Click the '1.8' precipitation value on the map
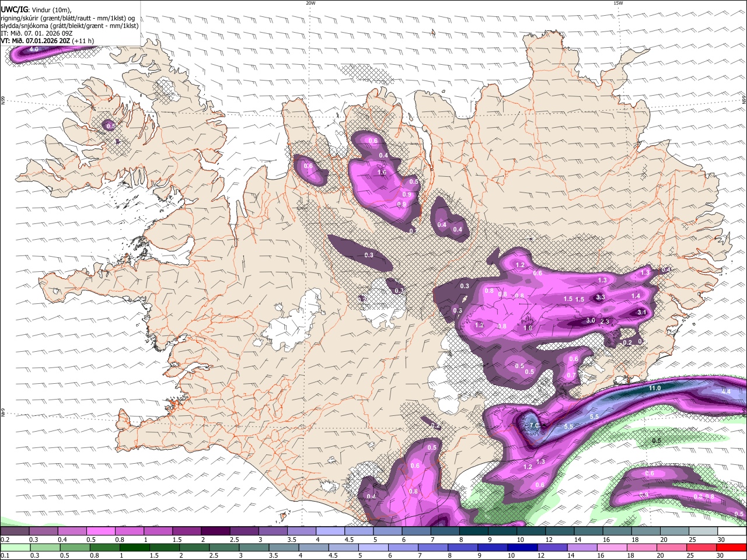 click(x=528, y=328)
